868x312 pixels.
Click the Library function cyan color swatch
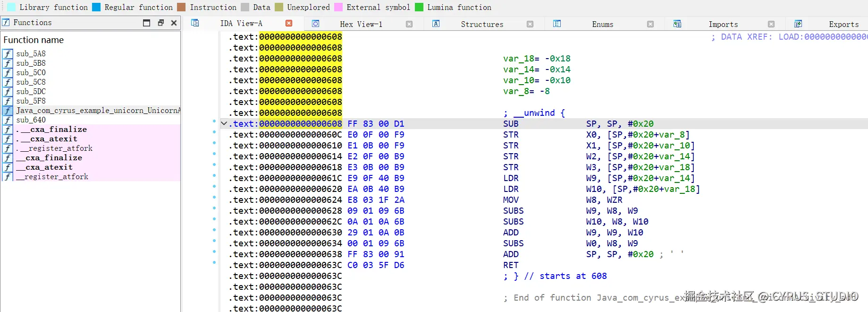coord(11,7)
